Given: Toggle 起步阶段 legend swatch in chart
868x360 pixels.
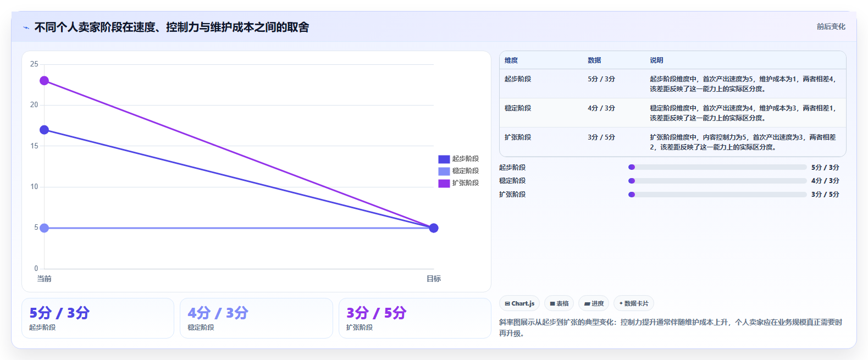Looking at the screenshot, I should click(x=444, y=159).
